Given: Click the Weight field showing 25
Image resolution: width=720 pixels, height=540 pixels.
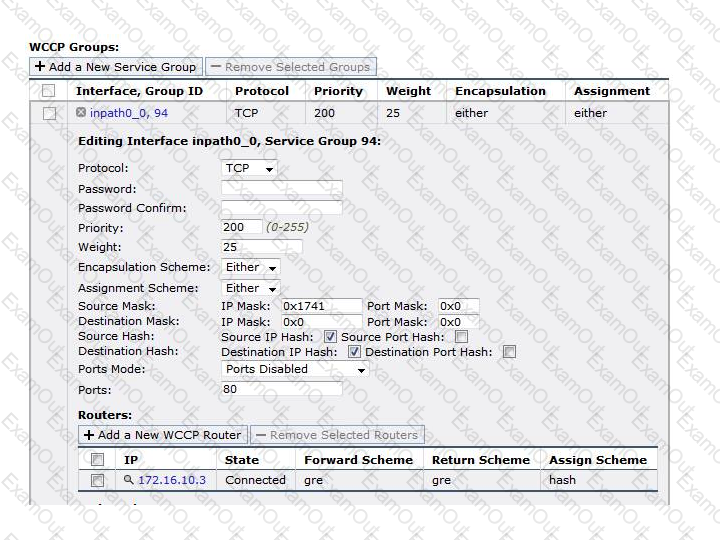Looking at the screenshot, I should 262,247.
